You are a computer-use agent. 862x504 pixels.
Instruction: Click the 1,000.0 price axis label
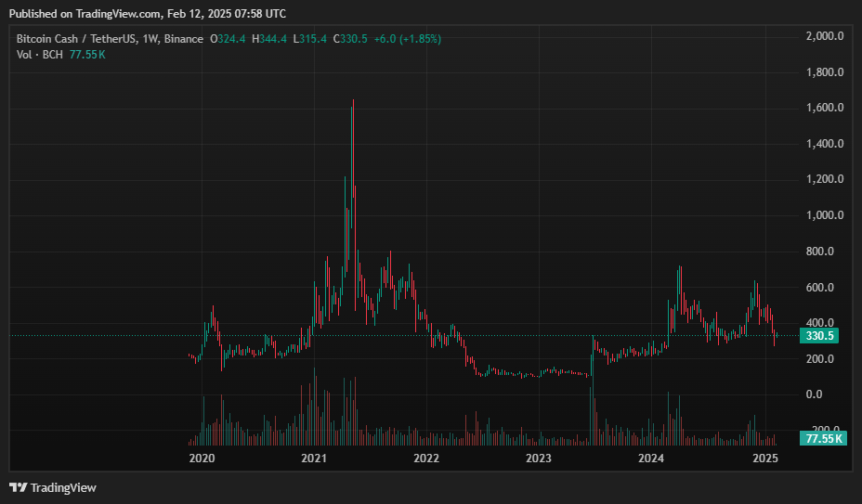pyautogui.click(x=824, y=215)
